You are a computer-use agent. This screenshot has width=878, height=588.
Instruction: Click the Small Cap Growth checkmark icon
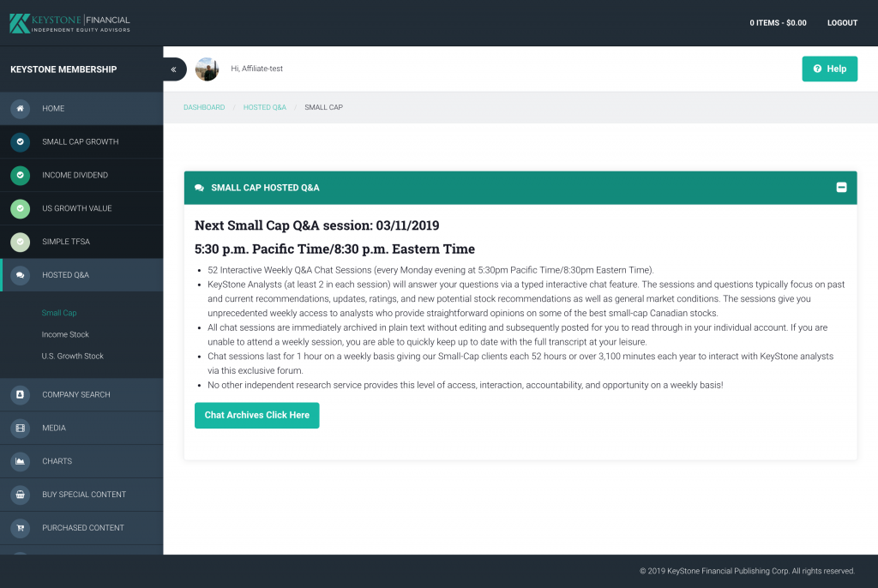pyautogui.click(x=21, y=141)
